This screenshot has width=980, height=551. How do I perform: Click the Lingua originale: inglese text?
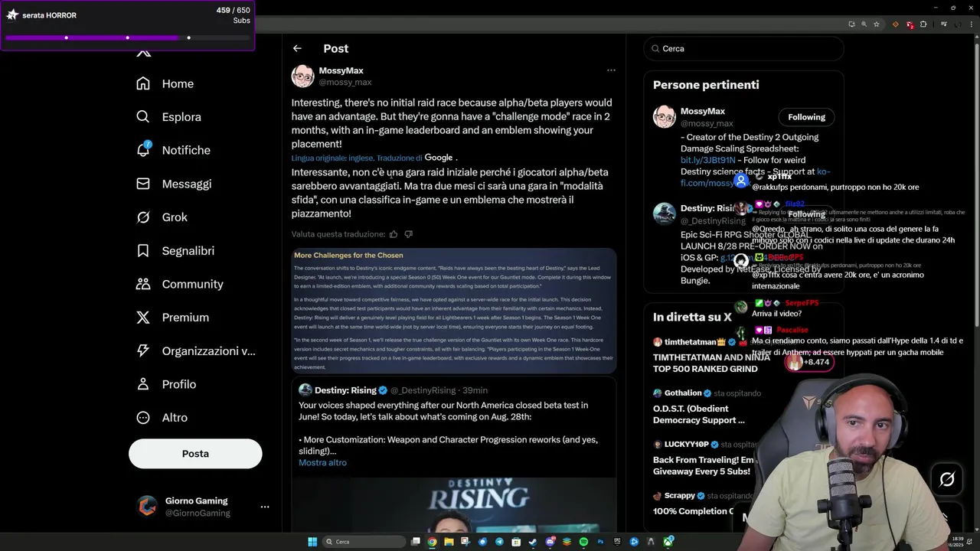pyautogui.click(x=332, y=158)
